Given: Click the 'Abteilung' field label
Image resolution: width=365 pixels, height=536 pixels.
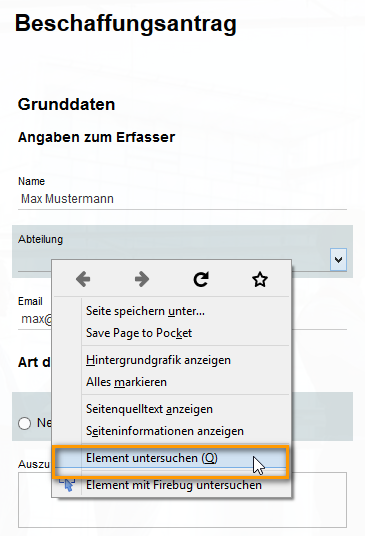Looking at the screenshot, I should click(40, 239).
